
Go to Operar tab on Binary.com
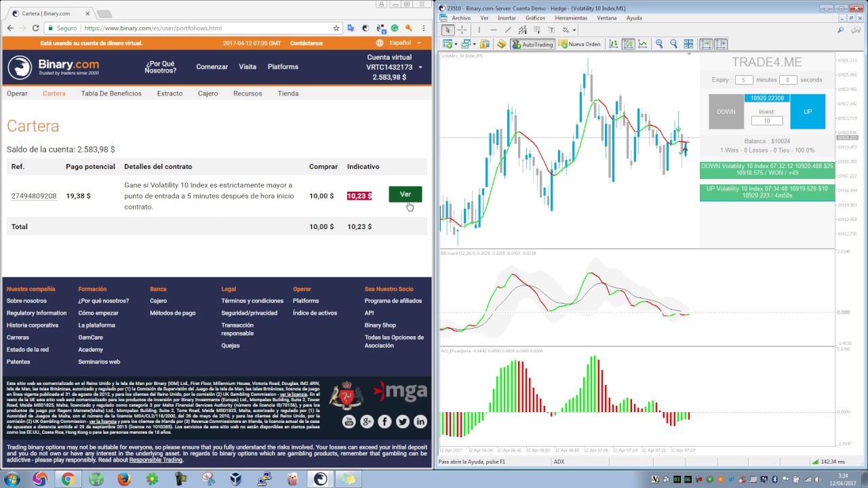pyautogui.click(x=17, y=94)
